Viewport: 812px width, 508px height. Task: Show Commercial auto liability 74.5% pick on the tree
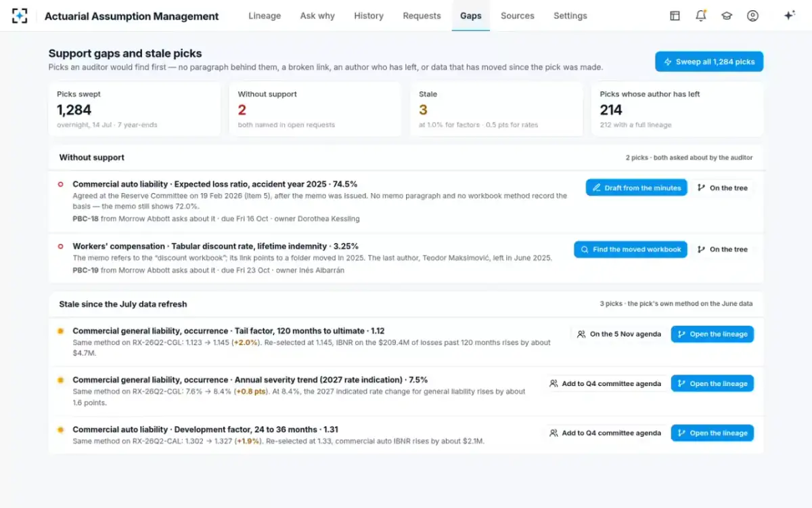723,188
